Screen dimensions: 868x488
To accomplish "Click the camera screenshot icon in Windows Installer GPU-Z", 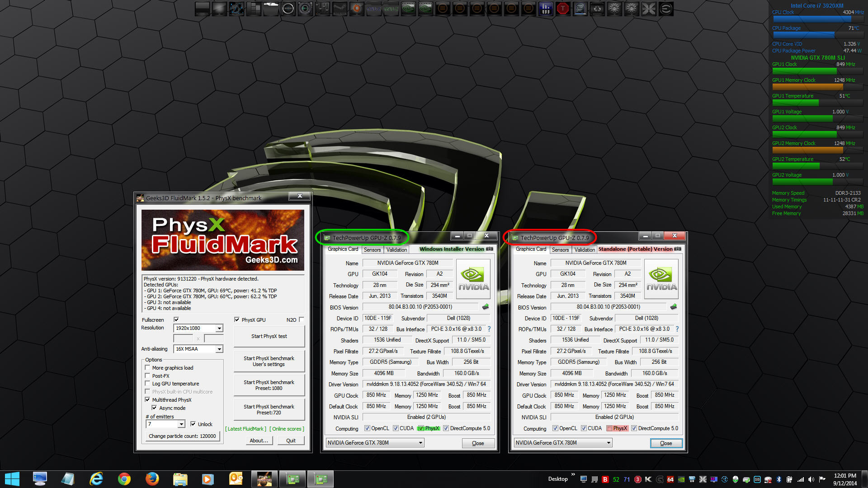I will point(490,249).
